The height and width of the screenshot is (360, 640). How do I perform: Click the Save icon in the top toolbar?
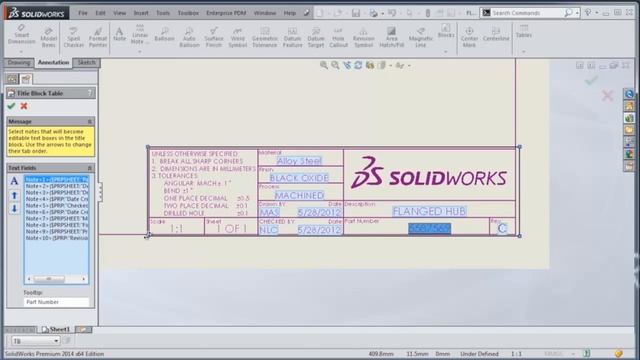(356, 13)
